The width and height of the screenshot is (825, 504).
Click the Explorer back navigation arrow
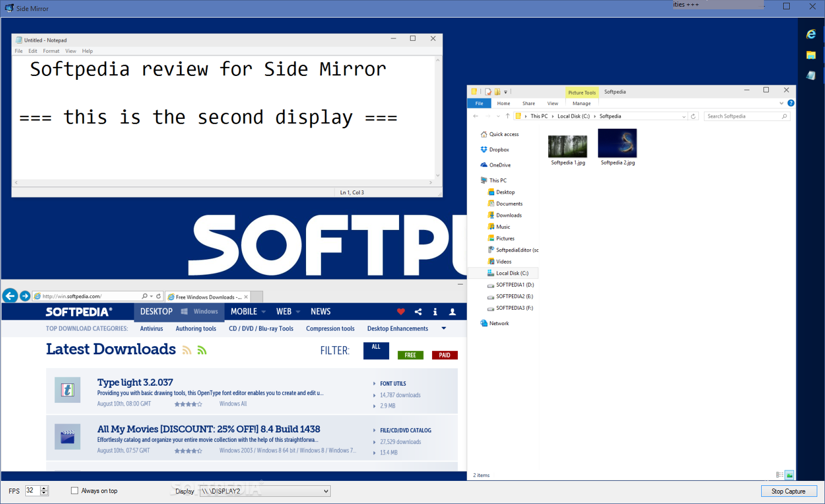pyautogui.click(x=476, y=116)
